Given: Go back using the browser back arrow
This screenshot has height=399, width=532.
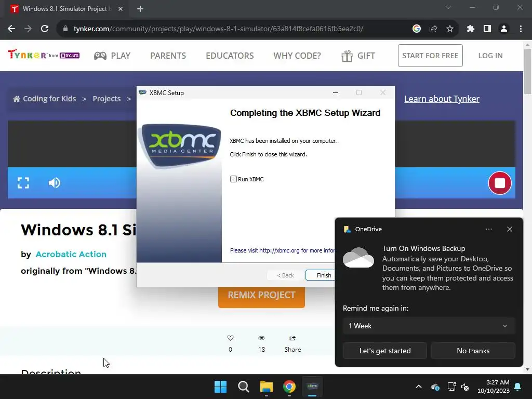Looking at the screenshot, I should point(11,29).
